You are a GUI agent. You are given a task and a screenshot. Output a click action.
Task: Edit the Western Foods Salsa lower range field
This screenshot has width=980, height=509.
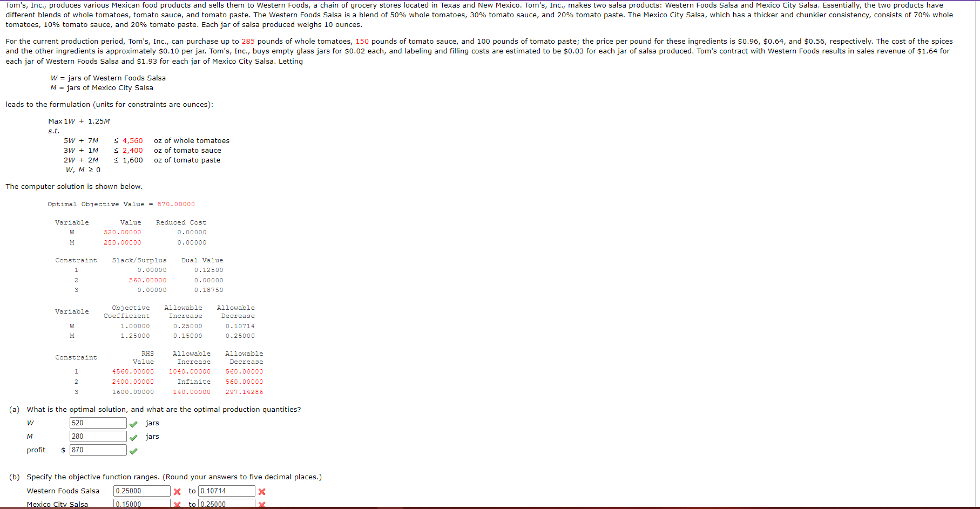pyautogui.click(x=142, y=491)
